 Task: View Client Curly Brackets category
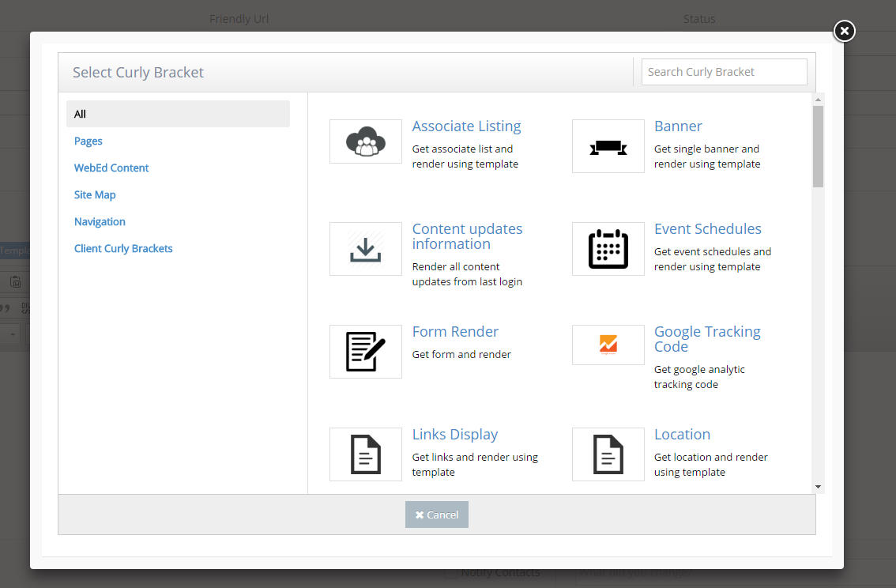point(123,248)
